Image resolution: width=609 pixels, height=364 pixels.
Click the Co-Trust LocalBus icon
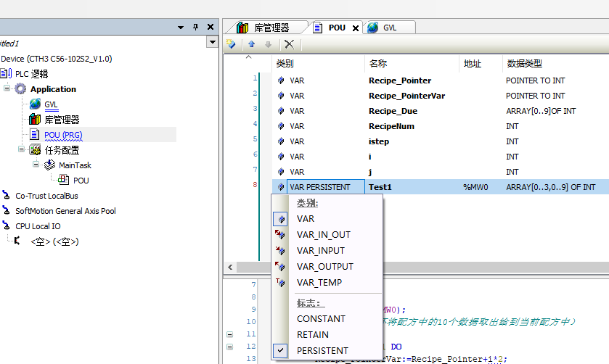tap(7, 195)
